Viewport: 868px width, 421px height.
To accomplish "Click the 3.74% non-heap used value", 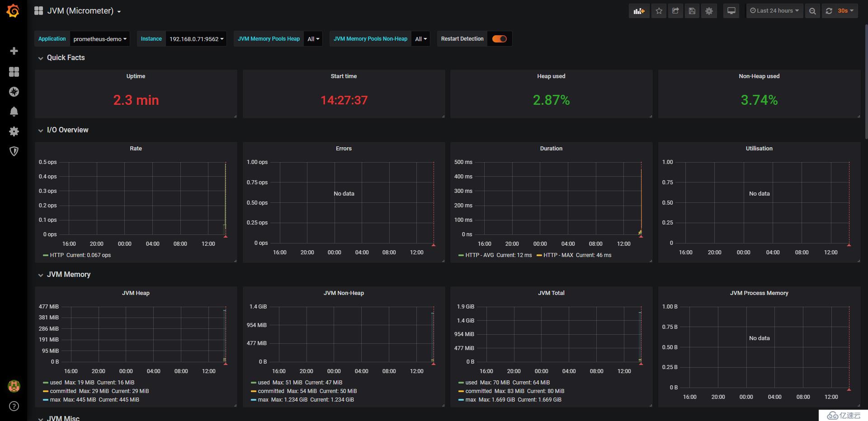I will click(759, 100).
